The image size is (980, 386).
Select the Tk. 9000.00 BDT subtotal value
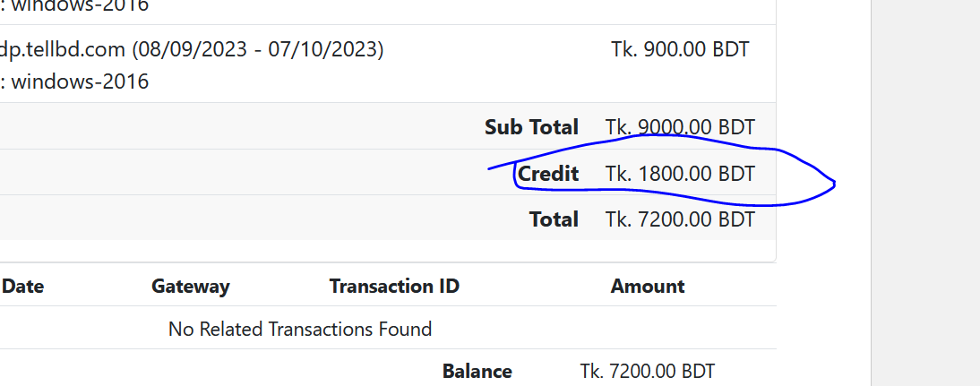(680, 127)
